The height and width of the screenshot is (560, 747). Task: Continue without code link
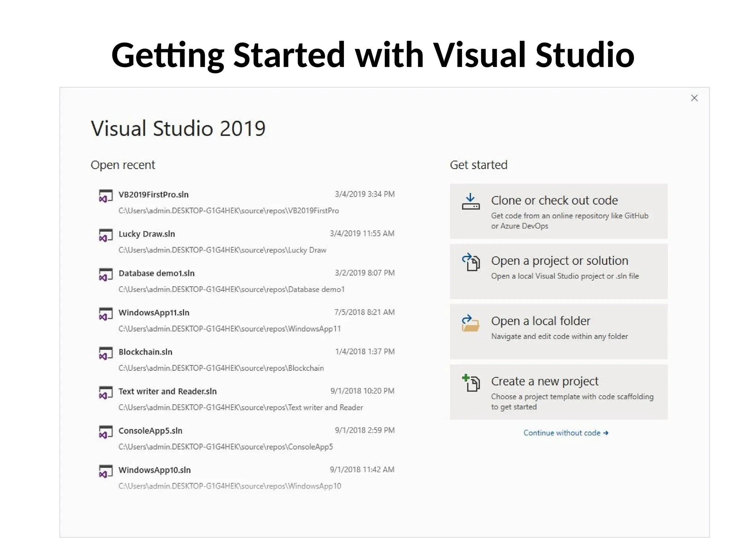point(565,433)
